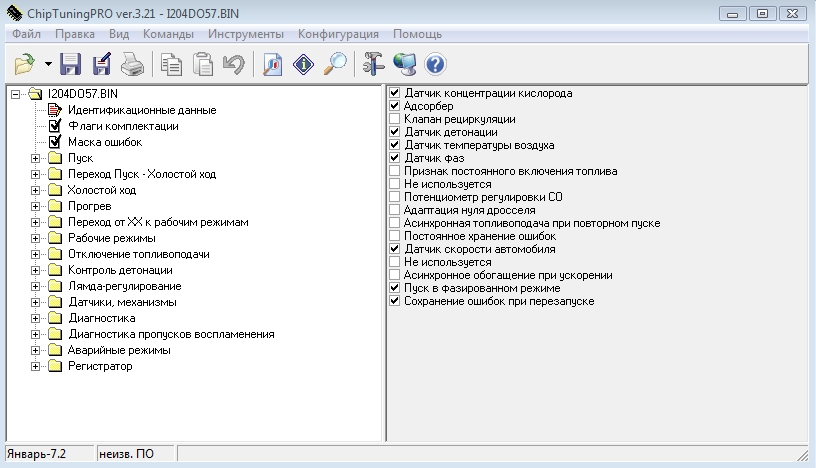Enable the Клапан рециркуляции checkbox
This screenshot has width=816, height=468.
[395, 119]
